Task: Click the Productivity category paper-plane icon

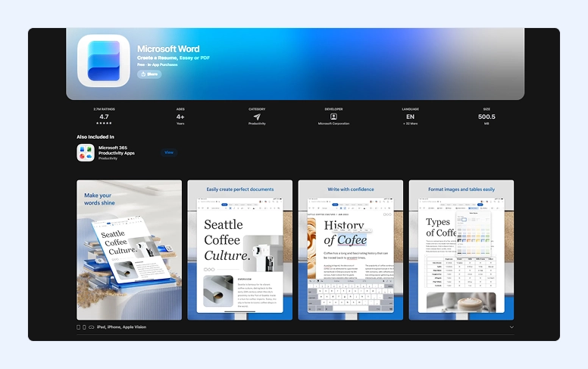Action: [x=257, y=117]
